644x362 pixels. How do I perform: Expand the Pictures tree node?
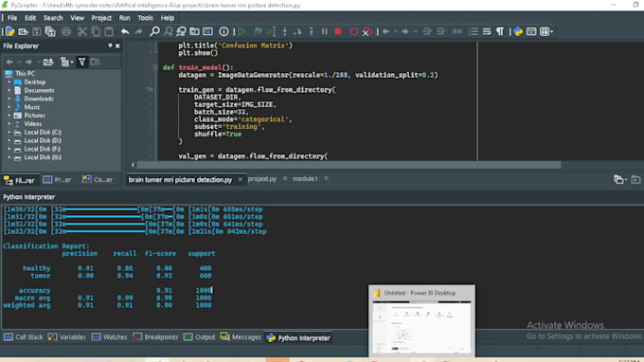coord(9,116)
